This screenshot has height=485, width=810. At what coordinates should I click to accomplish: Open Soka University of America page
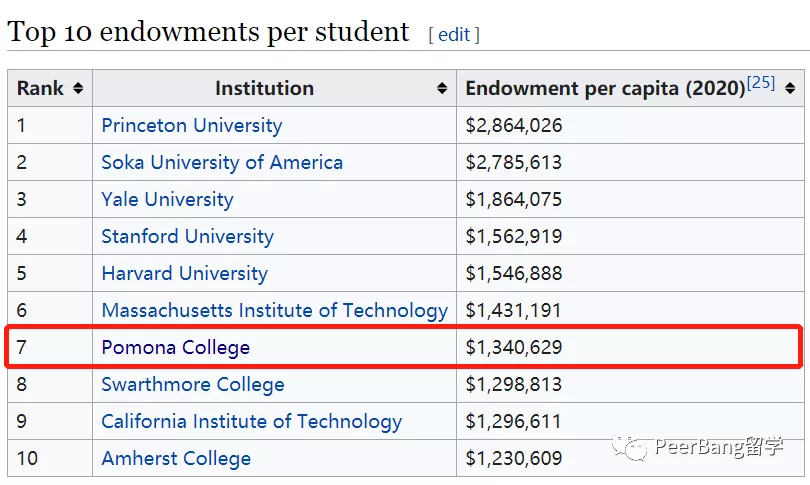coord(221,163)
